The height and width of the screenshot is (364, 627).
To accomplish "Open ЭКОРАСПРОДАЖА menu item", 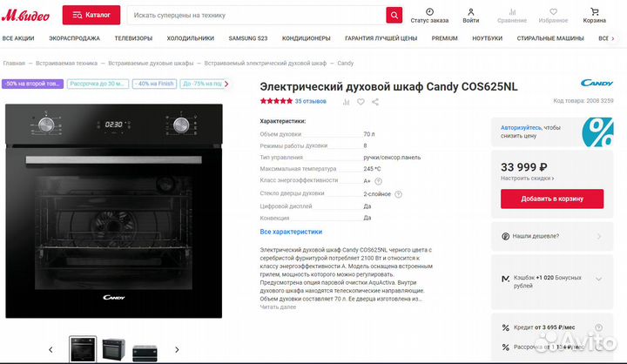I will tap(74, 38).
